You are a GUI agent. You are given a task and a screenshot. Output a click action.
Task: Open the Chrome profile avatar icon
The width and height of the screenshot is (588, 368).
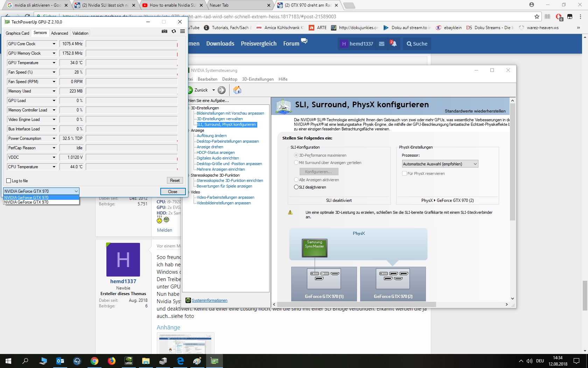[x=532, y=5]
